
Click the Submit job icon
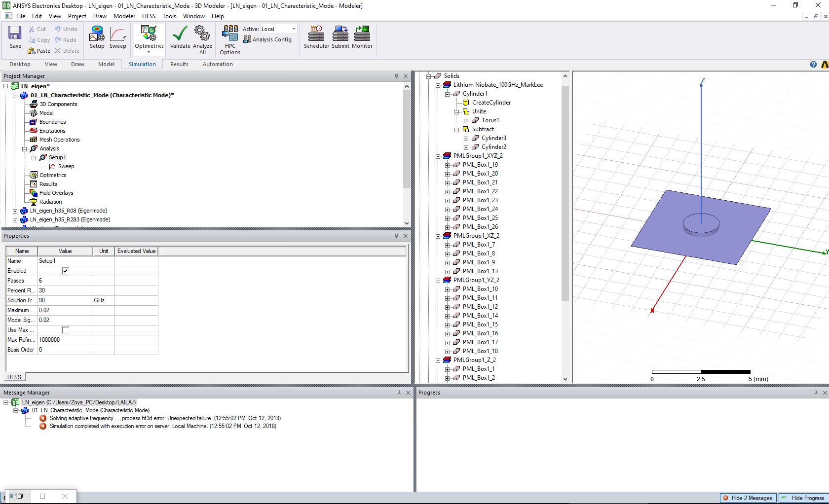(340, 37)
